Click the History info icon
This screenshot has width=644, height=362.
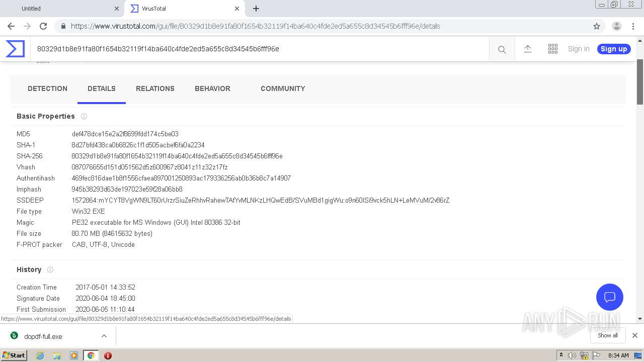(50, 269)
